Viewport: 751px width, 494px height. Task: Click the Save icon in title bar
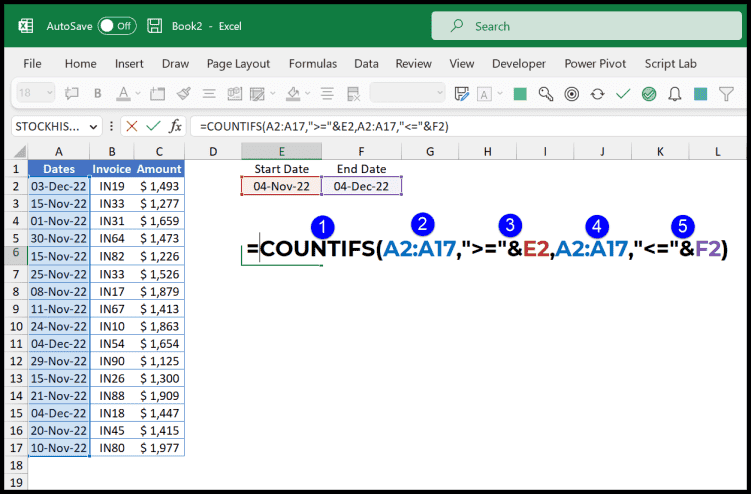tap(155, 26)
